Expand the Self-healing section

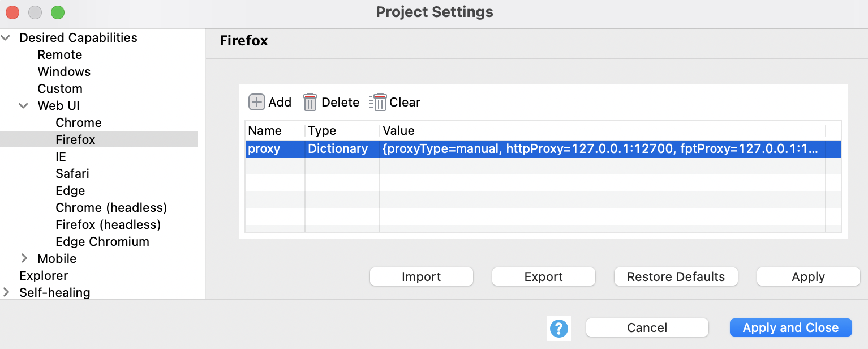coord(6,292)
